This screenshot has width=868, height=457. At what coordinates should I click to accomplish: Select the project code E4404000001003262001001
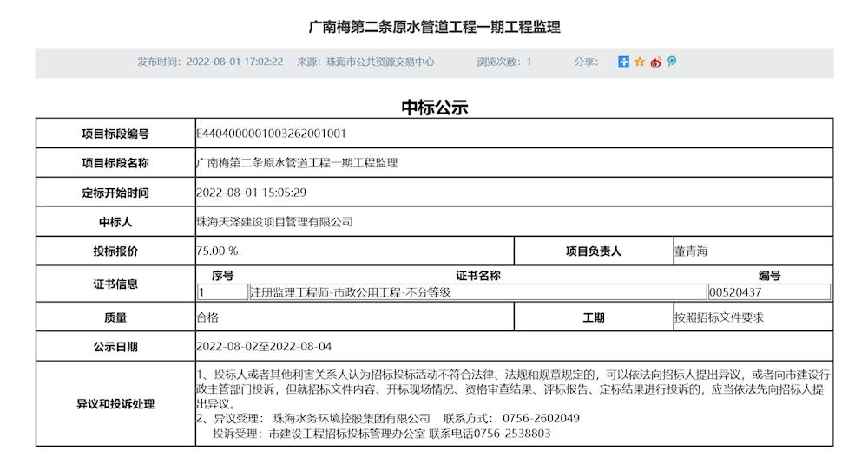tap(272, 134)
